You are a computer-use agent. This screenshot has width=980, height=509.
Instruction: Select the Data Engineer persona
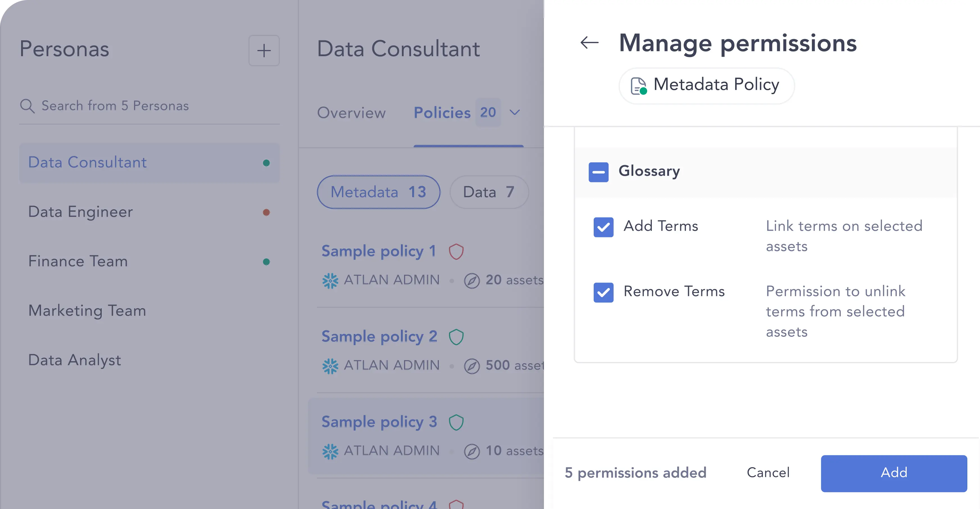[149, 212]
